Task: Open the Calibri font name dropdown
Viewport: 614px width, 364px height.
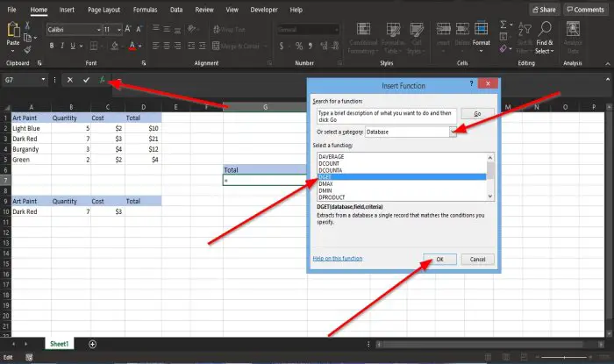Action: [98, 30]
